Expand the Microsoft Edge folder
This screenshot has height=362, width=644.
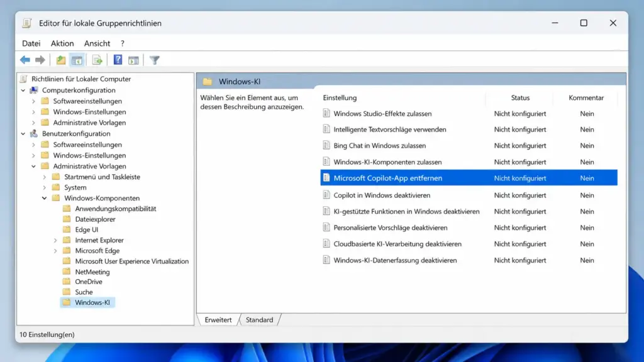55,251
